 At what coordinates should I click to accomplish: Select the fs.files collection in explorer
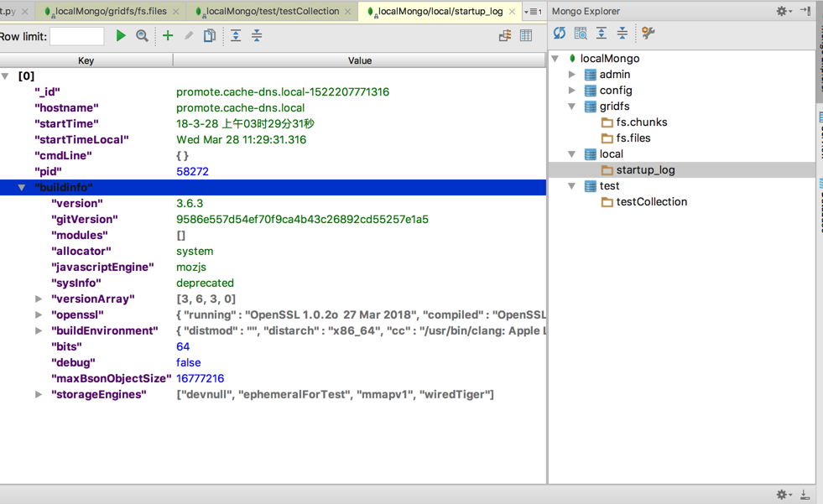point(633,138)
